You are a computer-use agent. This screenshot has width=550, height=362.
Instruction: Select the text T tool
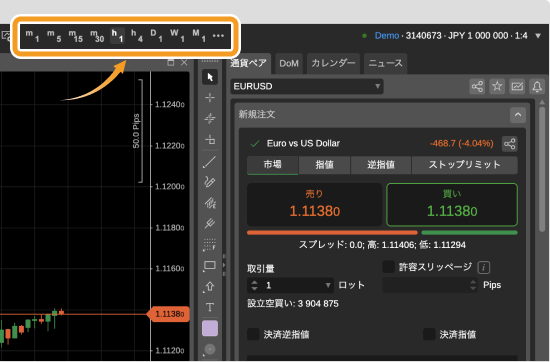pos(210,308)
